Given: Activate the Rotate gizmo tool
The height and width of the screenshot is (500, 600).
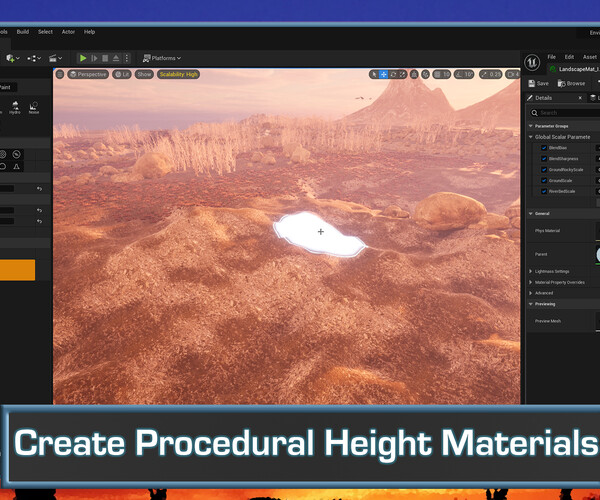Looking at the screenshot, I should [393, 74].
